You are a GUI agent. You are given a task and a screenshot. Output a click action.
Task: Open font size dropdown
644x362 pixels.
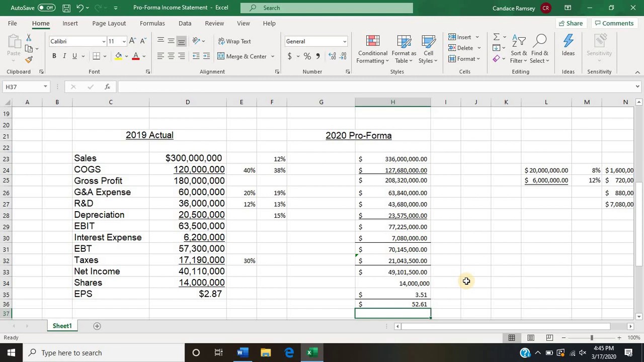pos(124,41)
